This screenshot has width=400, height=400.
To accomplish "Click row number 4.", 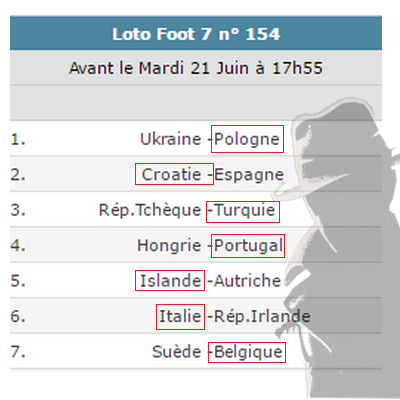I will 18,246.
